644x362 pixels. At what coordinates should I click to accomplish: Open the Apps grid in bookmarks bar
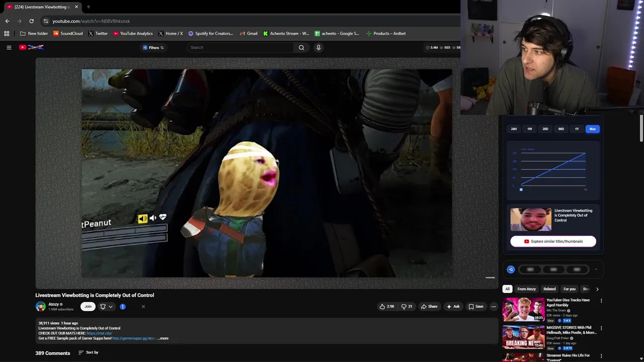pyautogui.click(x=7, y=33)
